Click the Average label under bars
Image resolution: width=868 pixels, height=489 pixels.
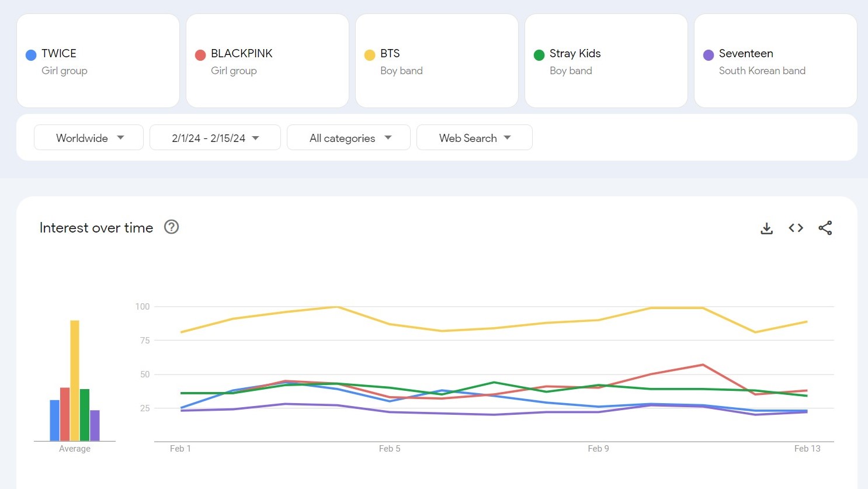75,449
